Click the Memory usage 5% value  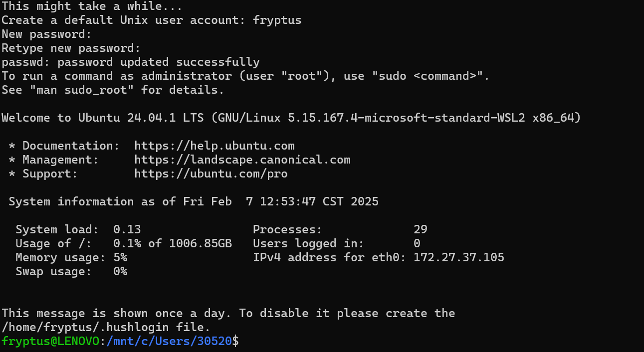[x=120, y=258]
